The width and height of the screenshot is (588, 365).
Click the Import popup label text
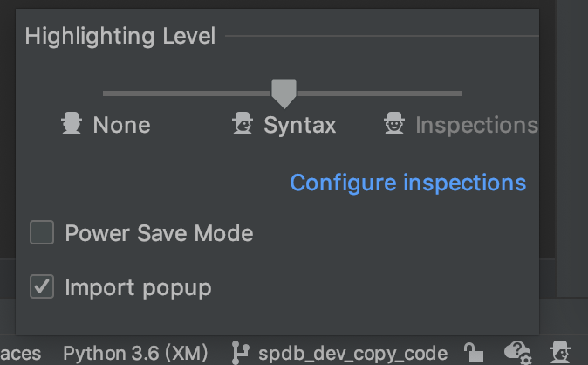(138, 286)
